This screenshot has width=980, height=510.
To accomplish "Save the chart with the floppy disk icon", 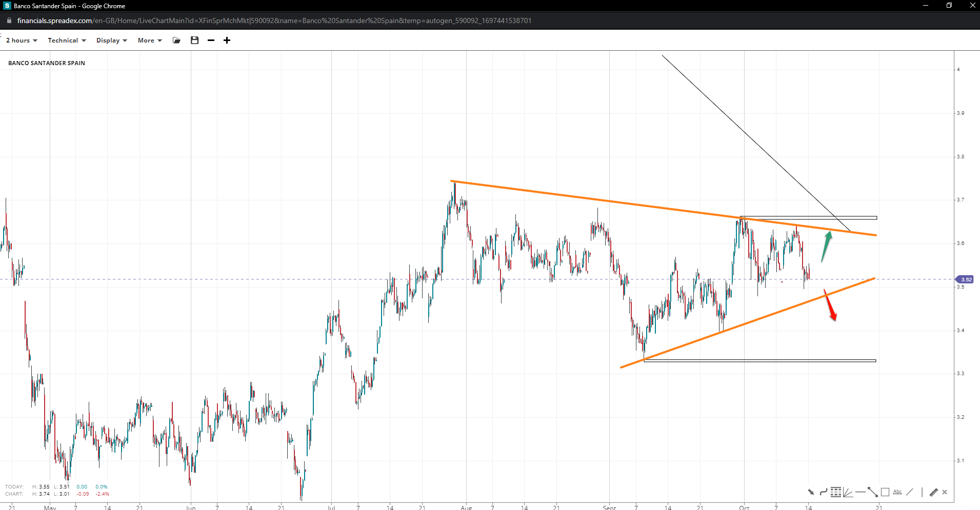I will click(194, 40).
